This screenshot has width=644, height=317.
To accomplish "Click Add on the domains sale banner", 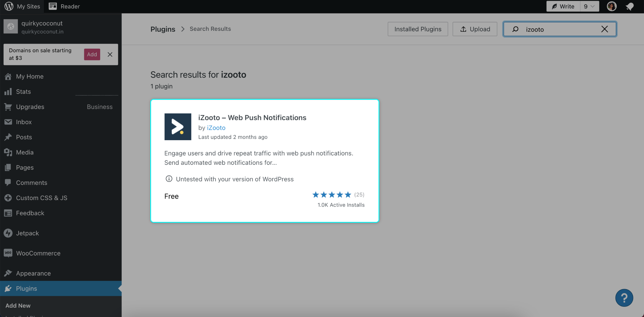I will point(92,54).
